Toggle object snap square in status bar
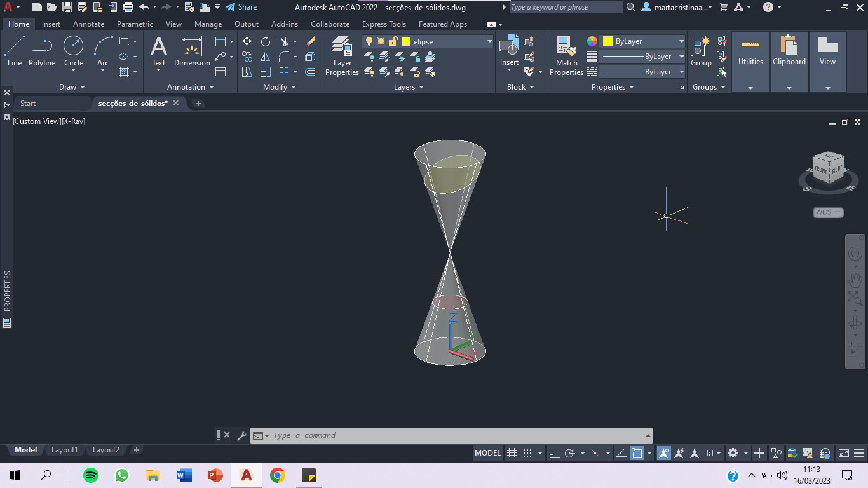This screenshot has height=488, width=868. 637,453
